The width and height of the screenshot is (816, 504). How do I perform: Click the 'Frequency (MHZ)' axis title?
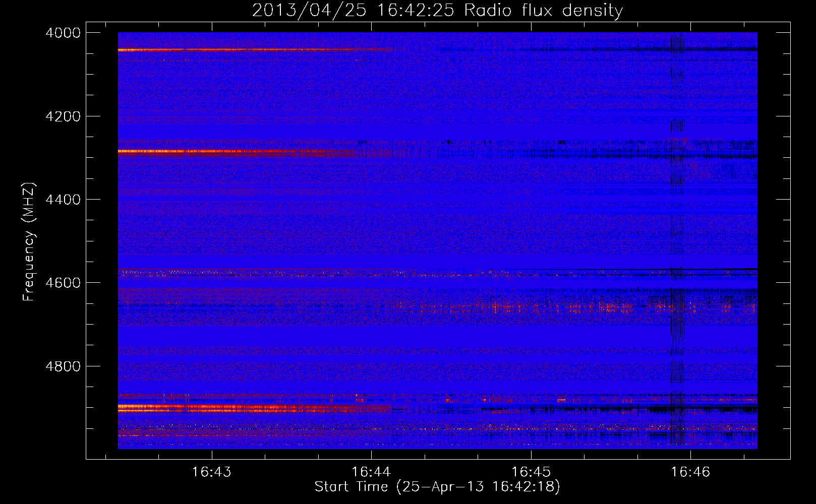click(29, 242)
